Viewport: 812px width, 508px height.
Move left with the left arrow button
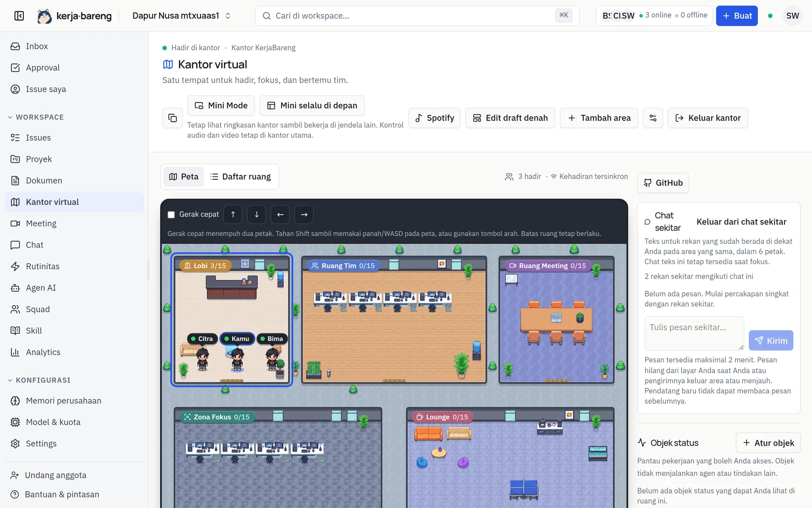(280, 214)
